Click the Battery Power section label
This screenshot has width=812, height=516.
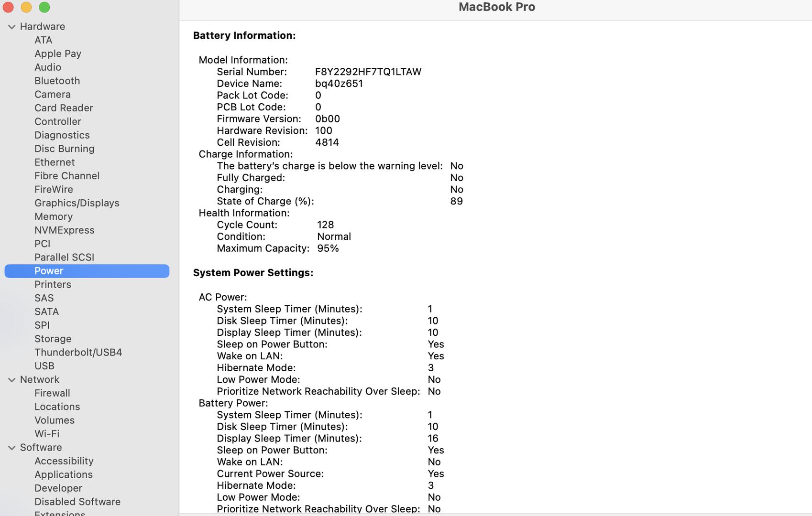233,403
